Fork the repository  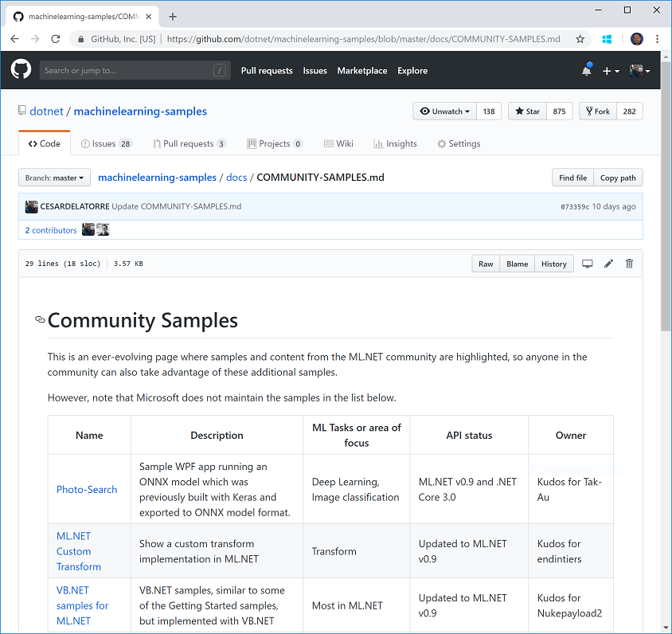(598, 111)
